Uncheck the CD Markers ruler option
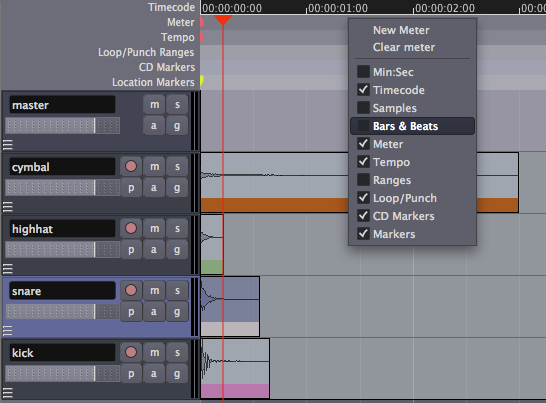Image resolution: width=546 pixels, height=403 pixels. pyautogui.click(x=363, y=216)
